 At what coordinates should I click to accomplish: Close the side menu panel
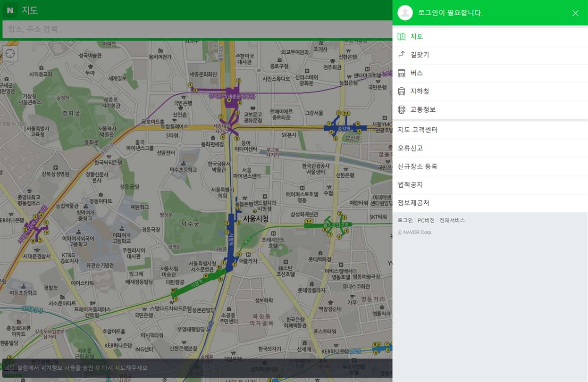575,13
